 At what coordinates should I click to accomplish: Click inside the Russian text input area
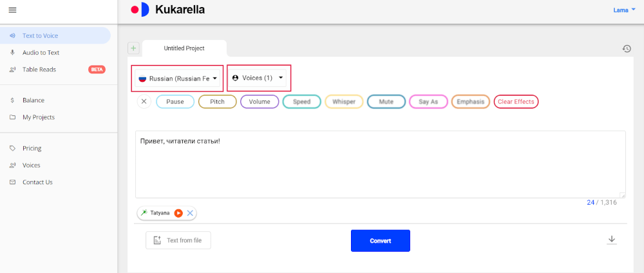click(381, 164)
